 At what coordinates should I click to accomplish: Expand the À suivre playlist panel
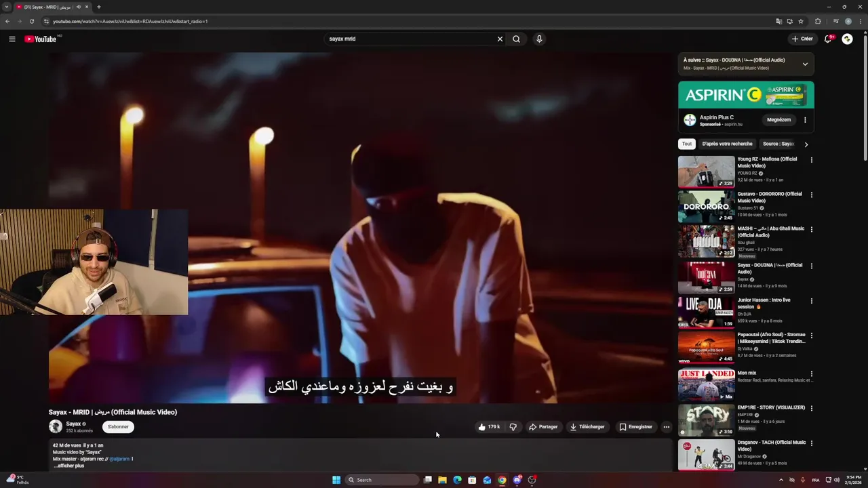pyautogui.click(x=805, y=64)
